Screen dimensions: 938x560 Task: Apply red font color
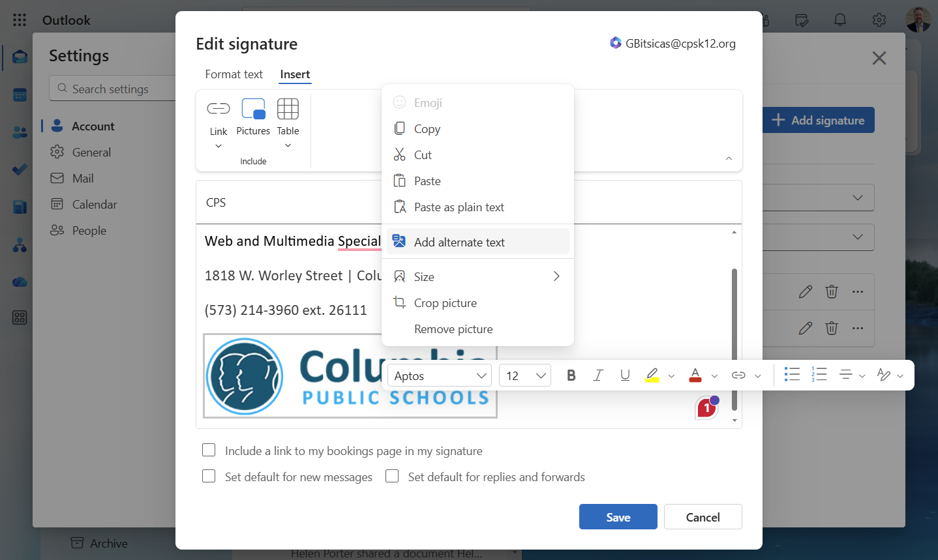tap(695, 376)
